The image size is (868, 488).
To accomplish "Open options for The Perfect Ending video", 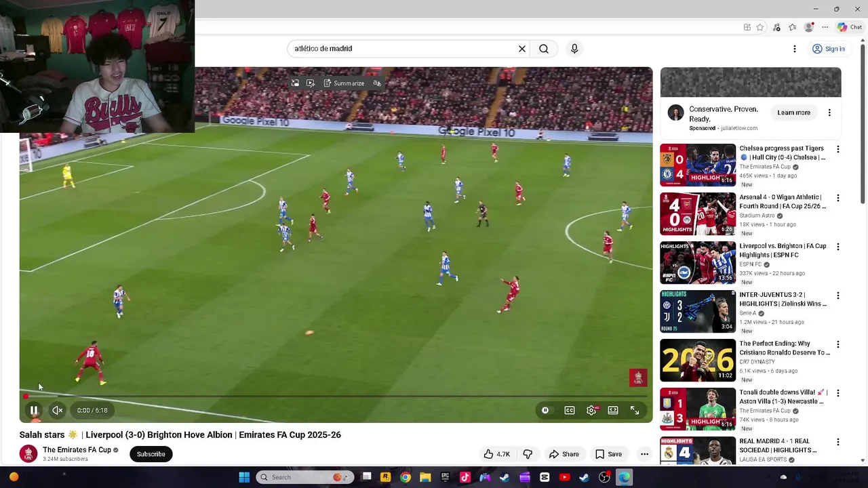I will [x=838, y=344].
